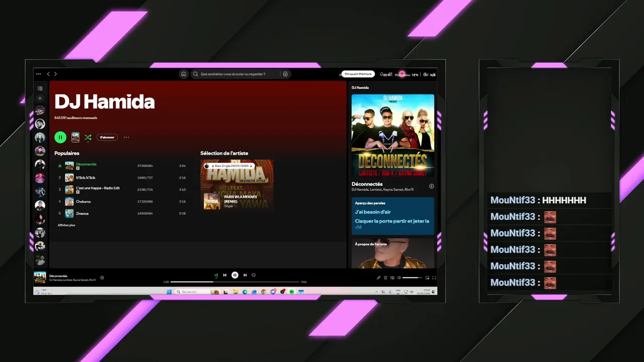Toggle shuffle in the bottom playback bar
644x362 pixels.
pos(216,275)
